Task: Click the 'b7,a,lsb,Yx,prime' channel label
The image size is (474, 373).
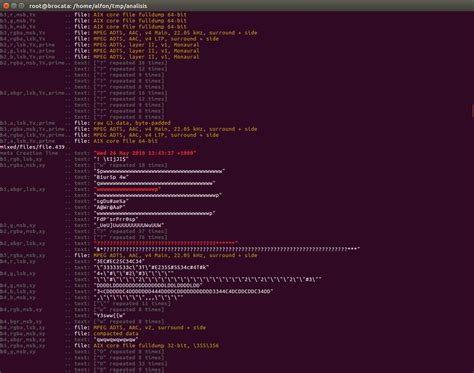Action: [x=27, y=141]
